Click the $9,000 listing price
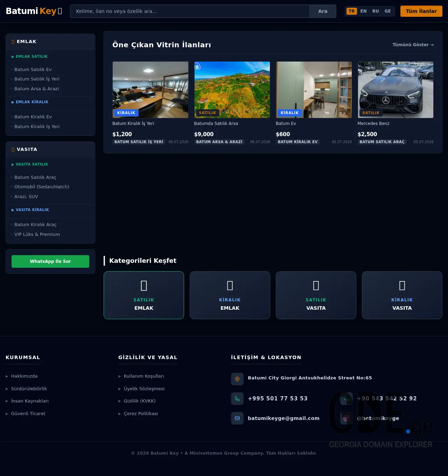 pyautogui.click(x=204, y=134)
